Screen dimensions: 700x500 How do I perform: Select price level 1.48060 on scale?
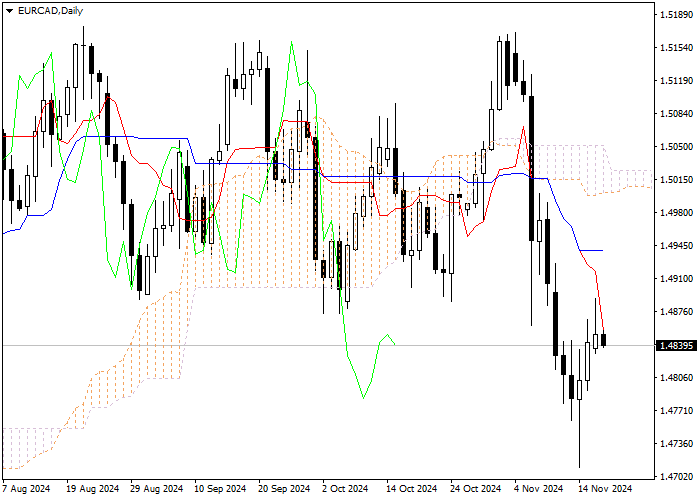(677, 378)
